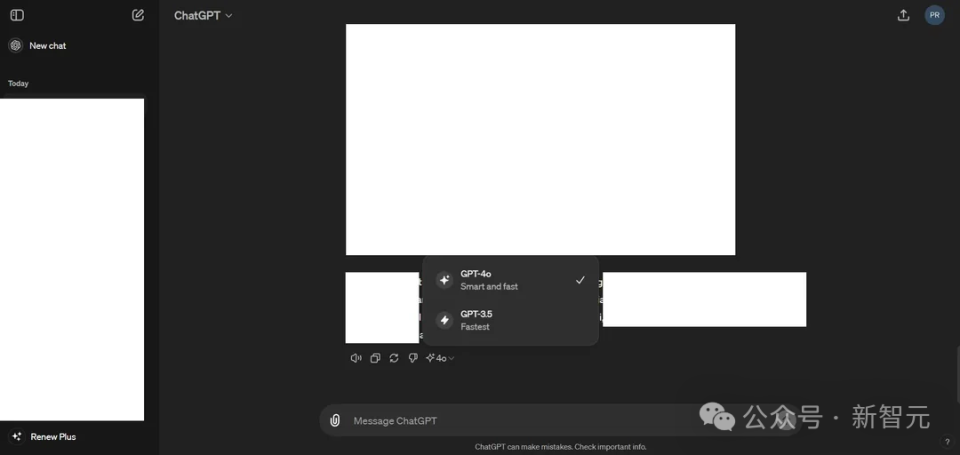This screenshot has width=960, height=455.
Task: Attach a file using the paperclip icon
Action: pyautogui.click(x=335, y=421)
